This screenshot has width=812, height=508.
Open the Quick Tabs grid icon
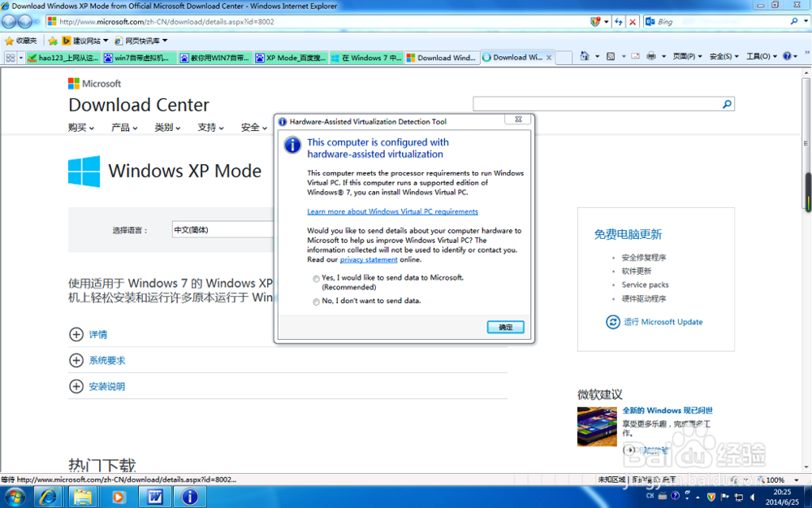11,58
